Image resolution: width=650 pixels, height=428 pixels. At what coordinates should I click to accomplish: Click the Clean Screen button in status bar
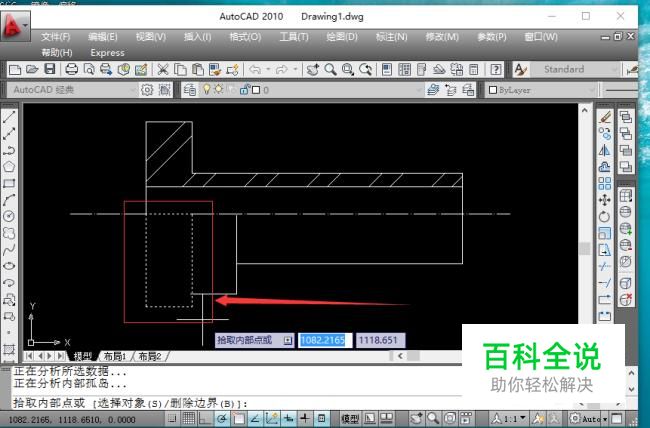tap(617, 418)
